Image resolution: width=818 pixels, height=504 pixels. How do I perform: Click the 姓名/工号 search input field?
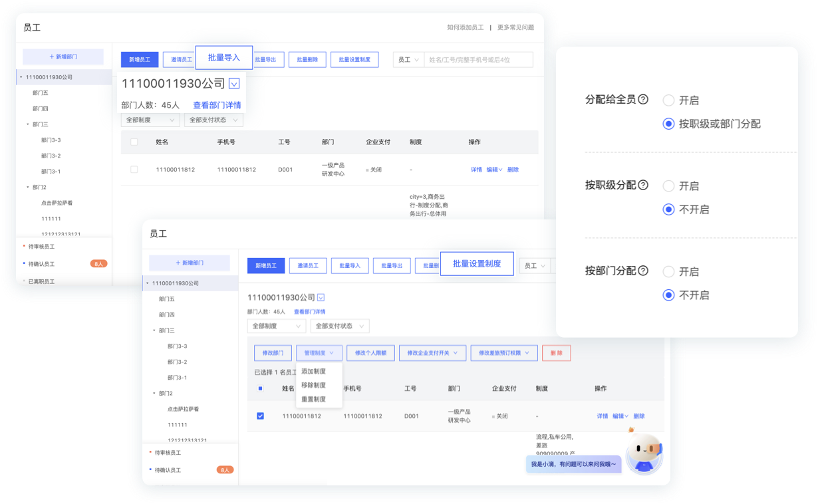pyautogui.click(x=479, y=60)
